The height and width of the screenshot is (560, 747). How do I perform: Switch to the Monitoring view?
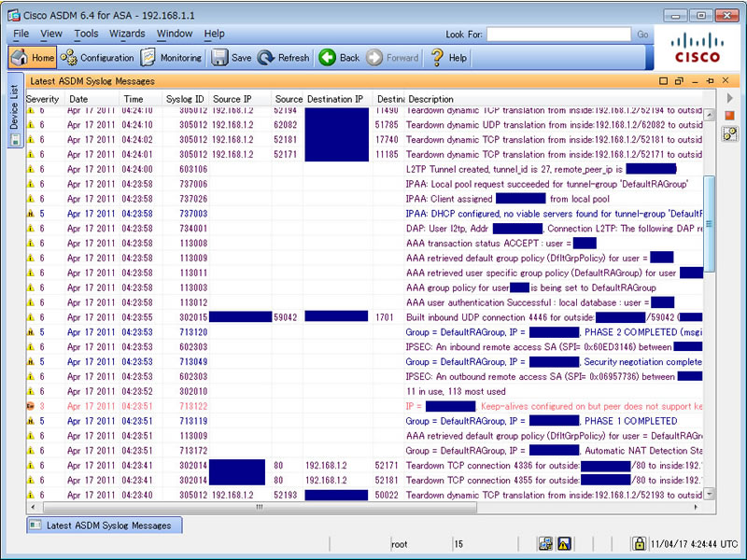tap(171, 58)
